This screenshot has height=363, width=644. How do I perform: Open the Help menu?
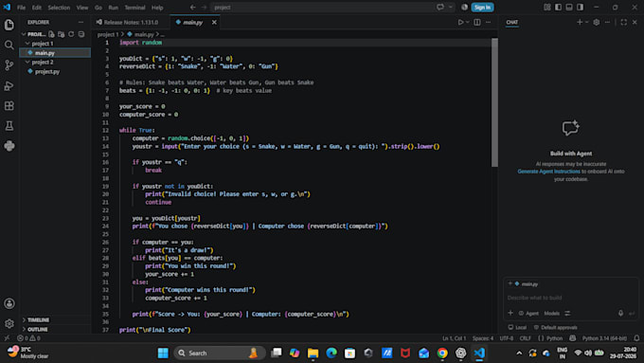pos(157,8)
